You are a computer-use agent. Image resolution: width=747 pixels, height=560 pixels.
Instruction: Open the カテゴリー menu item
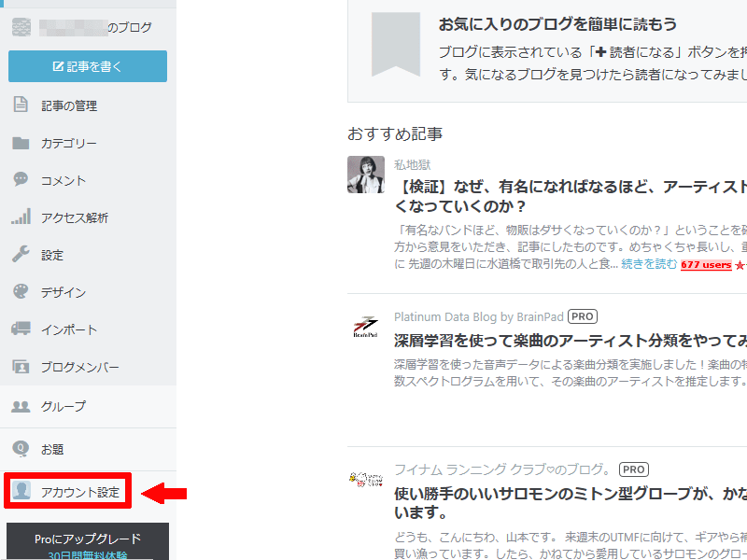(x=69, y=143)
